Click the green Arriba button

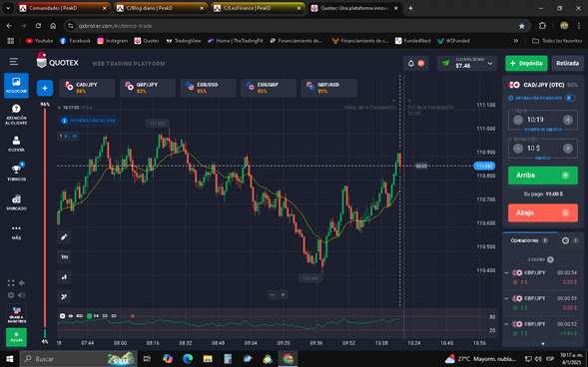pyautogui.click(x=543, y=176)
